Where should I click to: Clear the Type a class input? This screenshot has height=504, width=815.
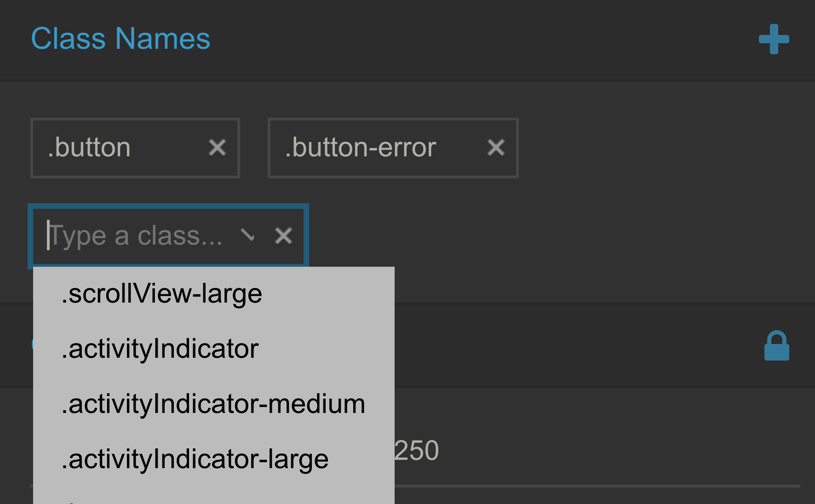click(283, 236)
